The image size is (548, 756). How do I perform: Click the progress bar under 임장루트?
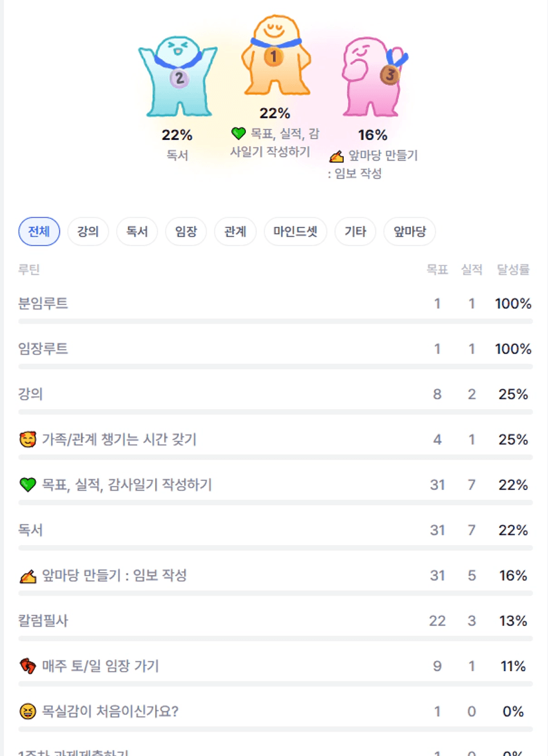276,366
